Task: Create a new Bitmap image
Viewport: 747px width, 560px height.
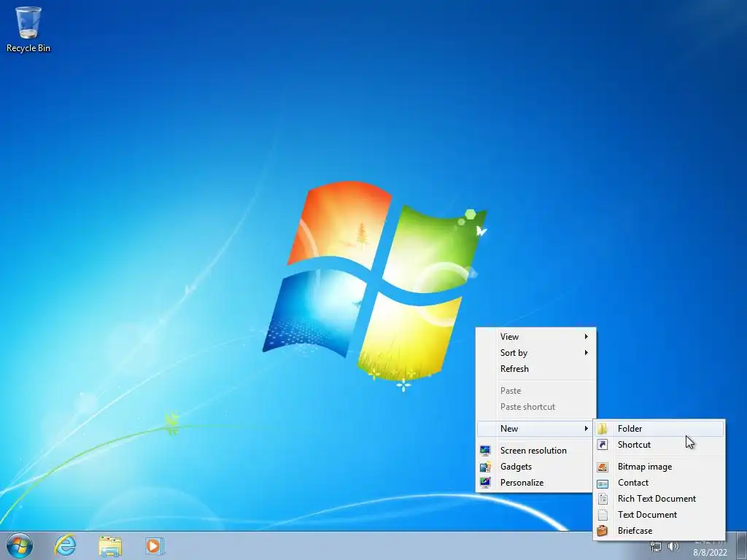Action: [659, 467]
